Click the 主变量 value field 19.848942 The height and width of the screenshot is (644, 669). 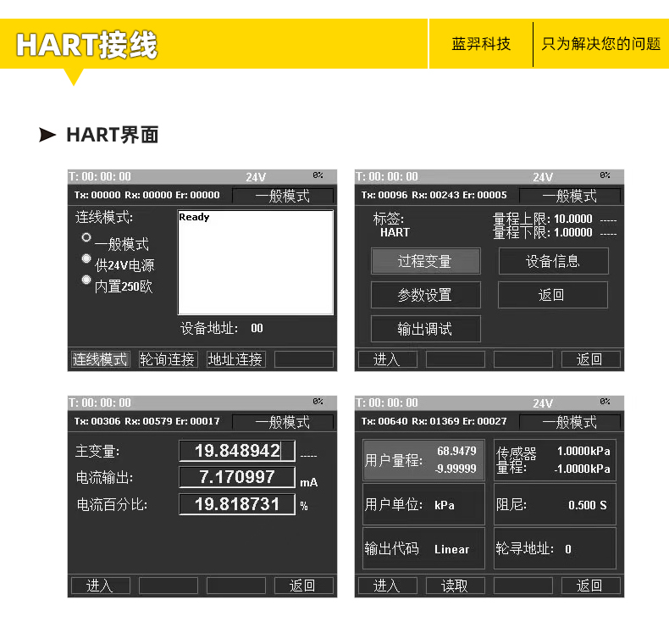[237, 451]
